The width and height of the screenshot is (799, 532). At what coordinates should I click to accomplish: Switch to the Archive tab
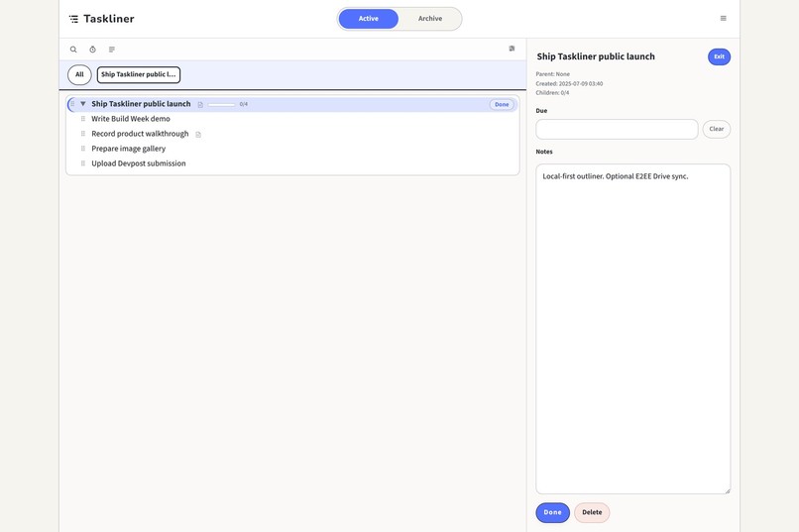tap(430, 19)
